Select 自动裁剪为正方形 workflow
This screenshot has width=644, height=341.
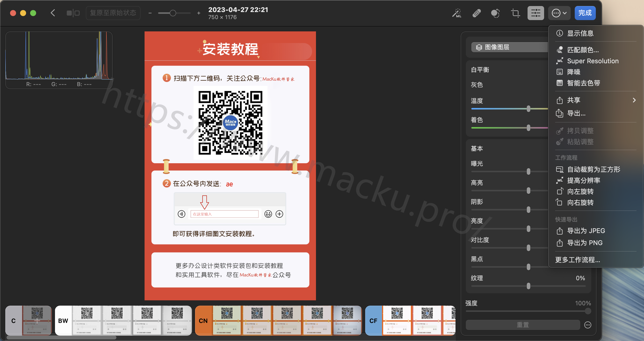tap(596, 169)
